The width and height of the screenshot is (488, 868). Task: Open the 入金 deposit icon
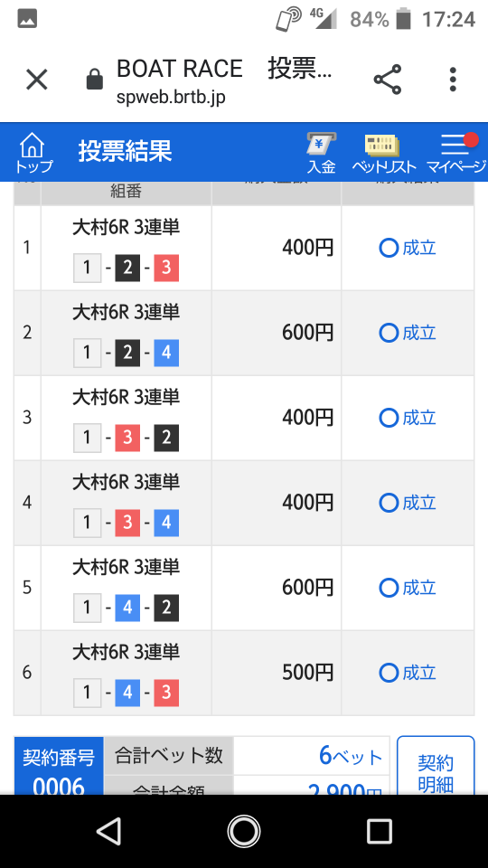coord(322,154)
